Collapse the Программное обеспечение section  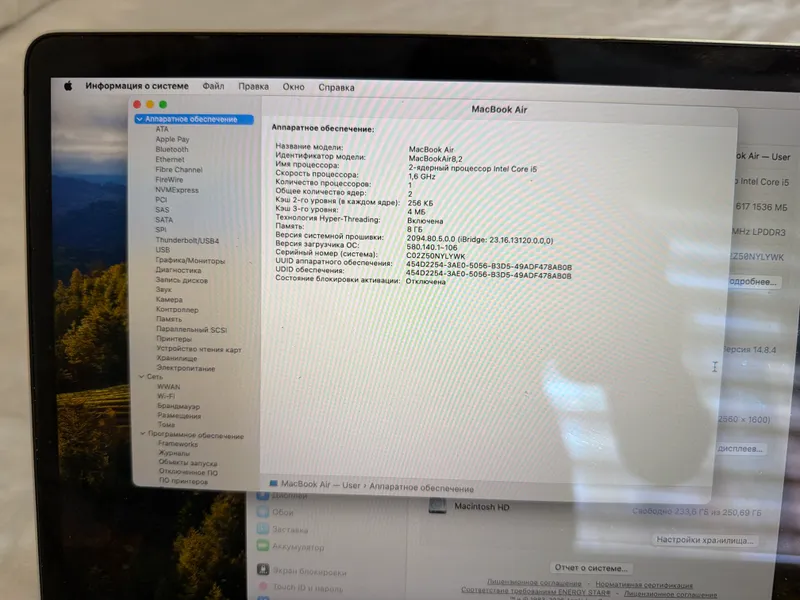(x=143, y=433)
